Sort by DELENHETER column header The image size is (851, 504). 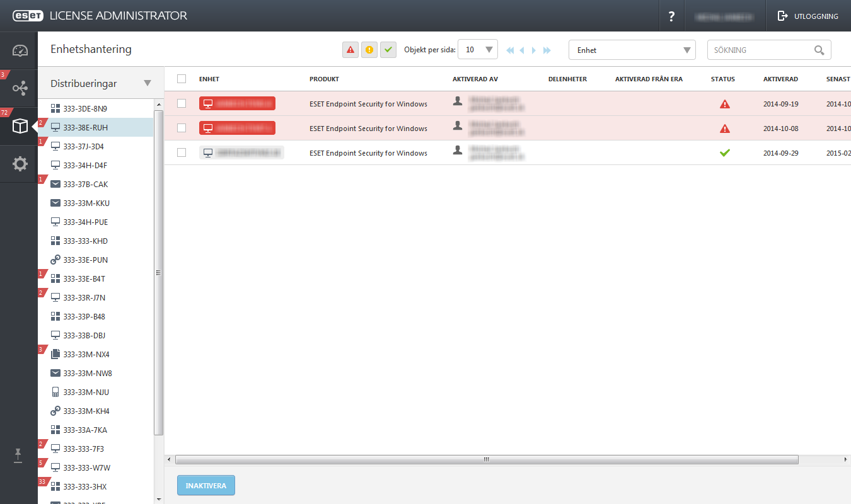pyautogui.click(x=567, y=79)
